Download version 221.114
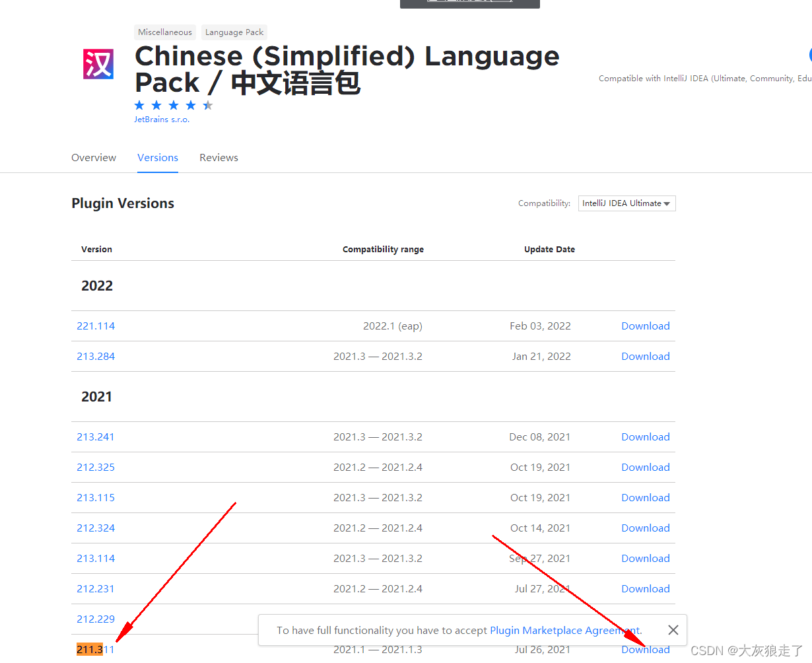The width and height of the screenshot is (812, 663). coord(646,326)
